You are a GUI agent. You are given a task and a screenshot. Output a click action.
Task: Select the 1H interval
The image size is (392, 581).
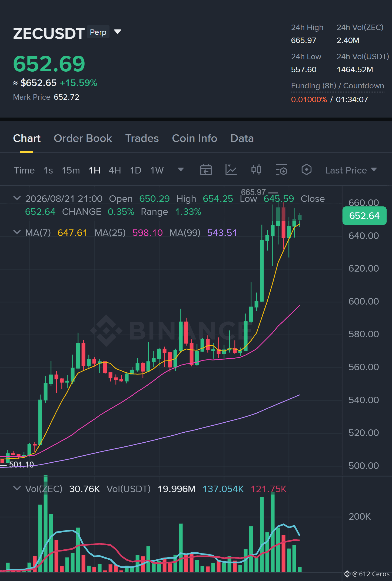tap(95, 170)
